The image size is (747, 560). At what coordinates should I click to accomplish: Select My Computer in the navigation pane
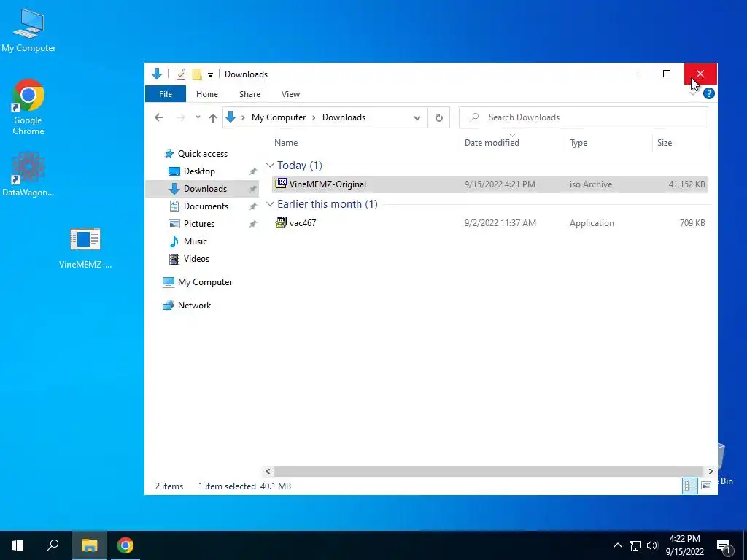197,282
